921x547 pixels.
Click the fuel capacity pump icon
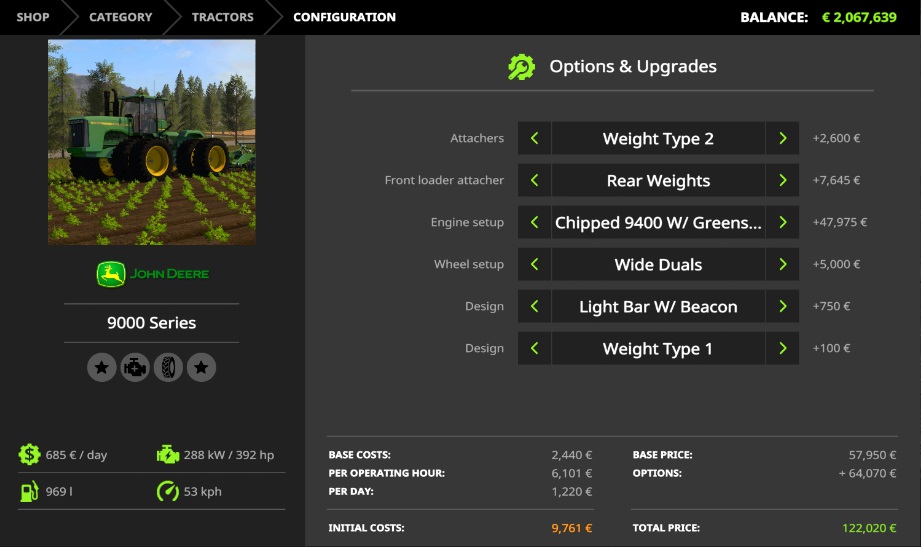(29, 491)
